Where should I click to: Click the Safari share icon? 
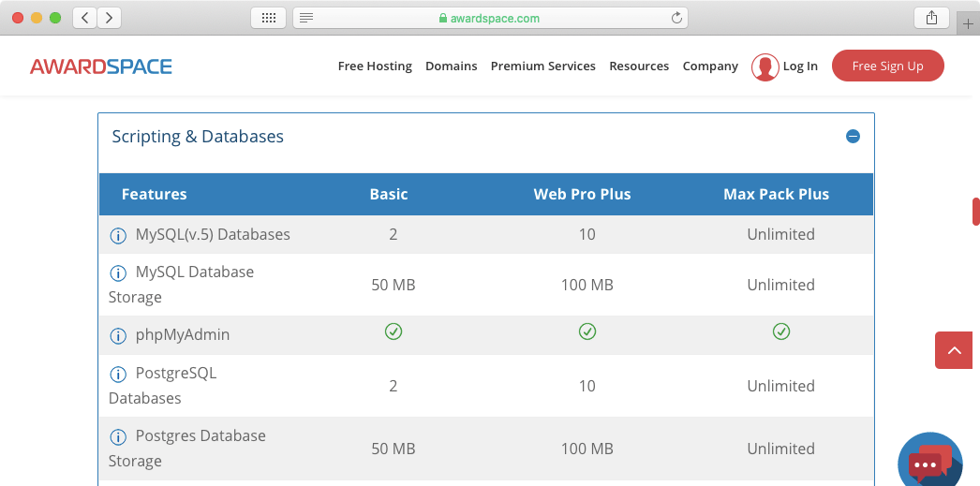coord(931,18)
